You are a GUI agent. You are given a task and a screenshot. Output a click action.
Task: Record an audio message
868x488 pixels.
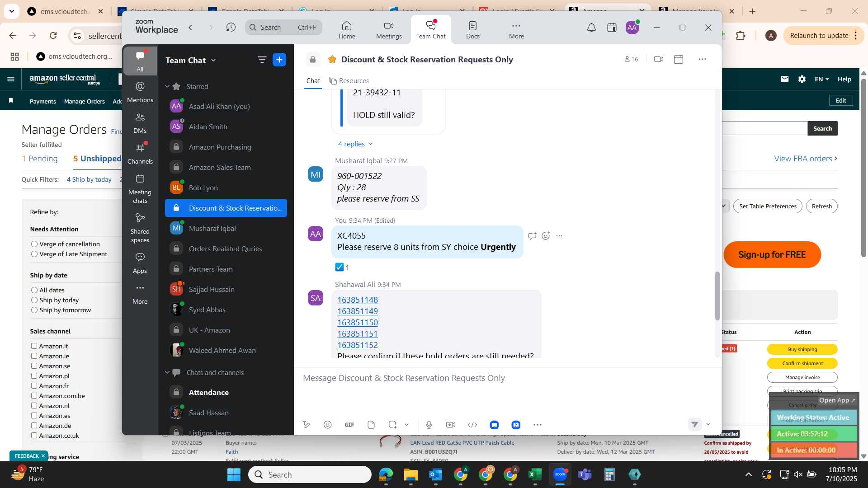(429, 425)
